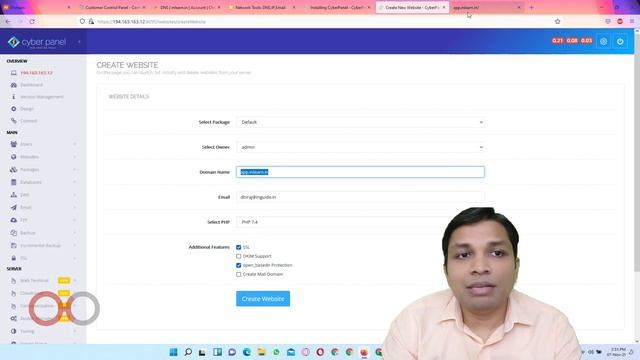
Task: Click the CyberPanel logo
Action: tap(37, 42)
